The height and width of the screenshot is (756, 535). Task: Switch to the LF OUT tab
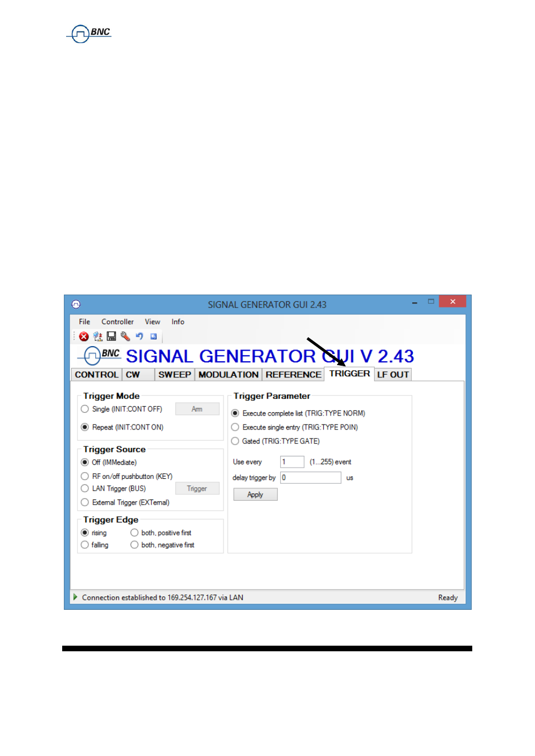[x=393, y=375]
